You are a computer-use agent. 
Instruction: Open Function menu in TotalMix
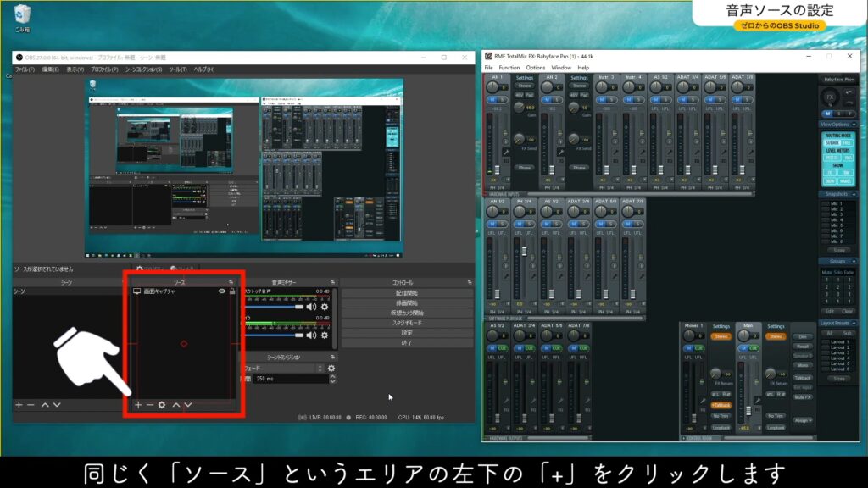tap(509, 68)
